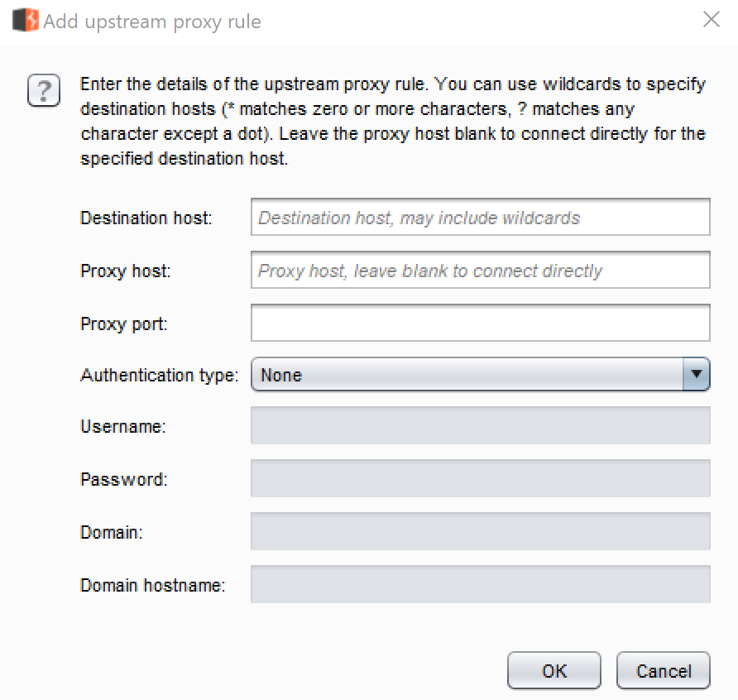Click the Domain hostname input box
Image resolution: width=738 pixels, height=700 pixels.
[x=480, y=584]
